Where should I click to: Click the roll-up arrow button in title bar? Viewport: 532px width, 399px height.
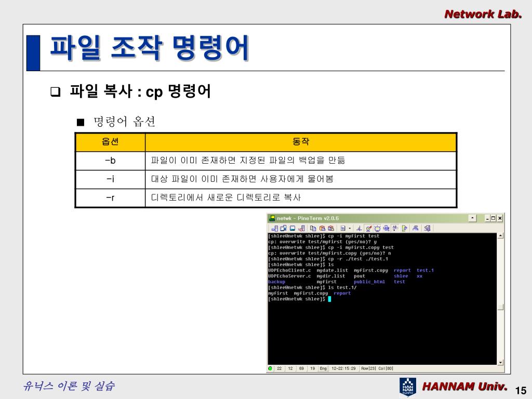click(473, 218)
